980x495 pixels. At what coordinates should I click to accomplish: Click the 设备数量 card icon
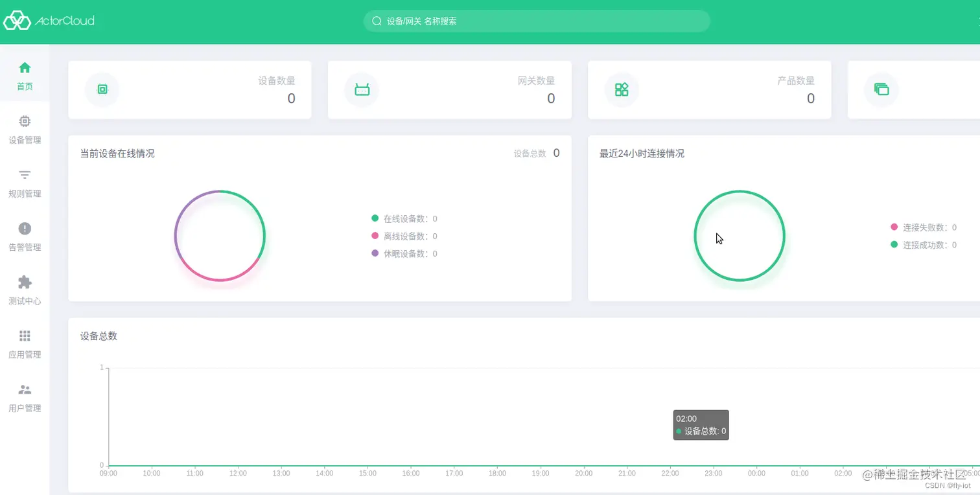(x=102, y=89)
